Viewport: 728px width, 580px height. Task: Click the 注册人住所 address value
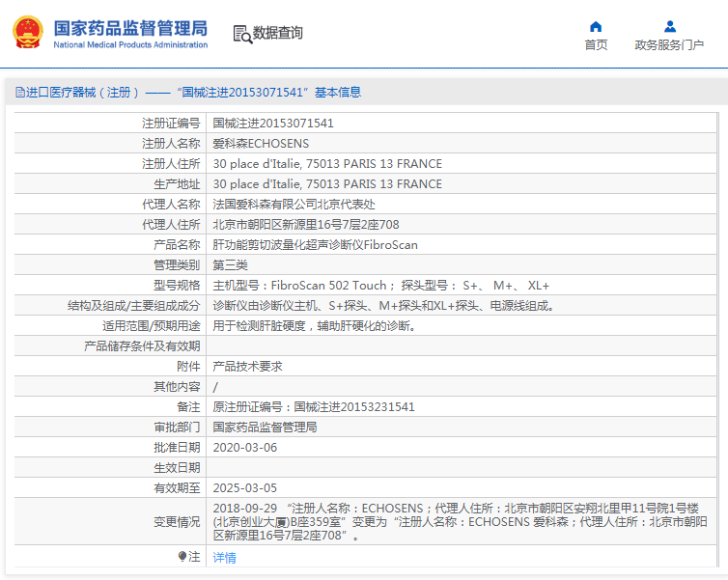click(x=327, y=164)
